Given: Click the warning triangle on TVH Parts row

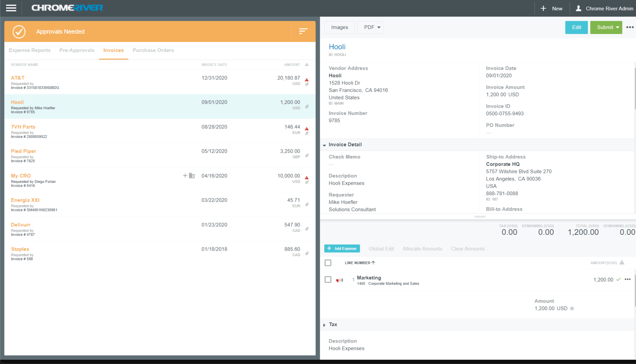Looking at the screenshot, I should pyautogui.click(x=307, y=129).
